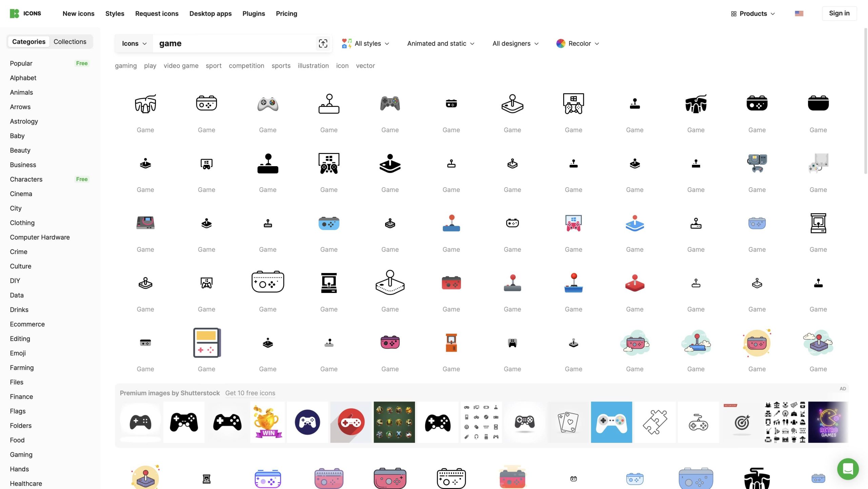Open the Products menu
Image resolution: width=868 pixels, height=489 pixels.
click(753, 14)
